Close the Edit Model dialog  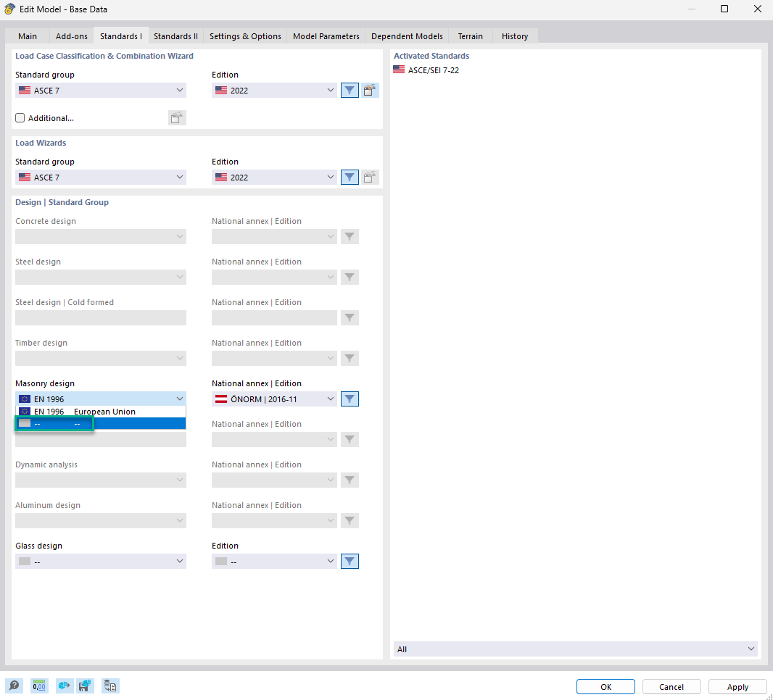click(x=758, y=9)
